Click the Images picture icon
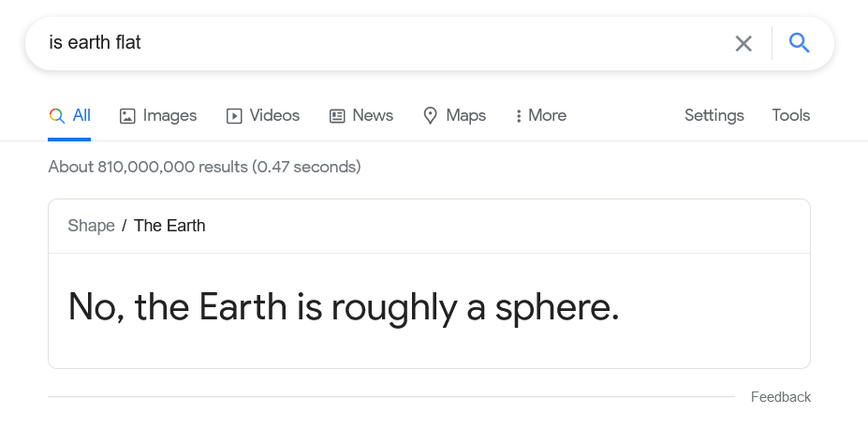 pyautogui.click(x=127, y=116)
